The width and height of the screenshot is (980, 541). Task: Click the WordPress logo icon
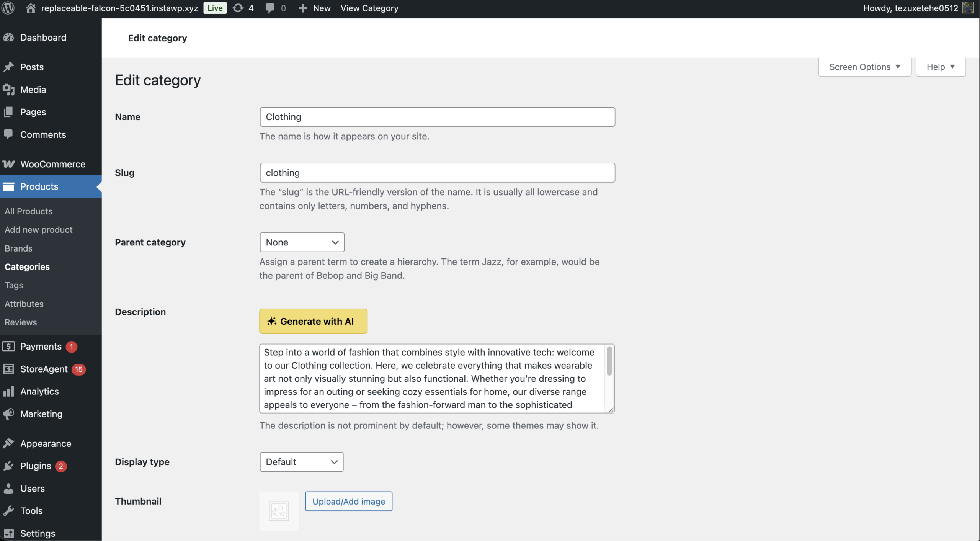[8, 8]
